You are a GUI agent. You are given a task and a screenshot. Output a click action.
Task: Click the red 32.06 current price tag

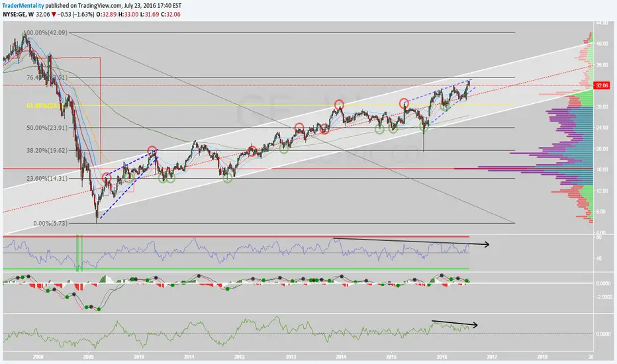click(x=602, y=85)
